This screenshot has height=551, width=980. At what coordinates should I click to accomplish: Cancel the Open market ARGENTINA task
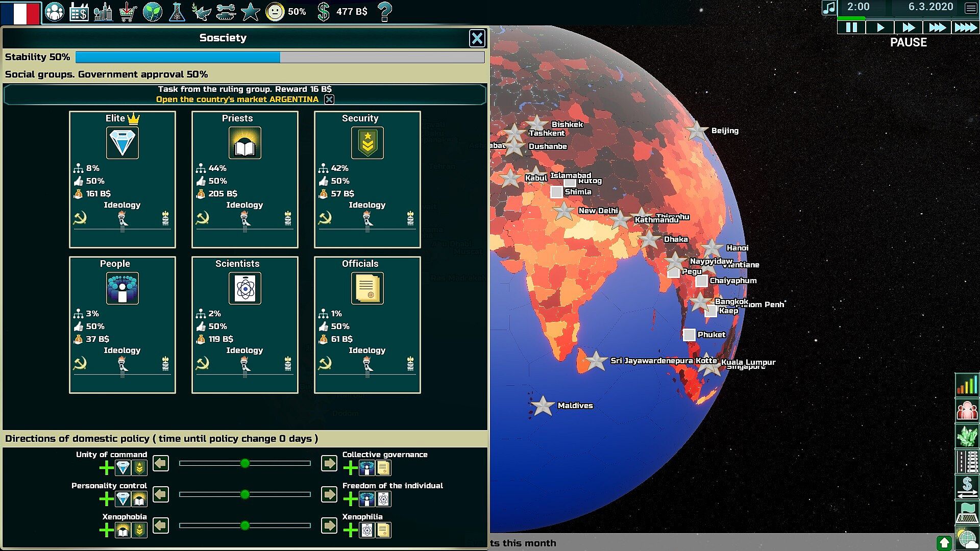[x=329, y=99]
